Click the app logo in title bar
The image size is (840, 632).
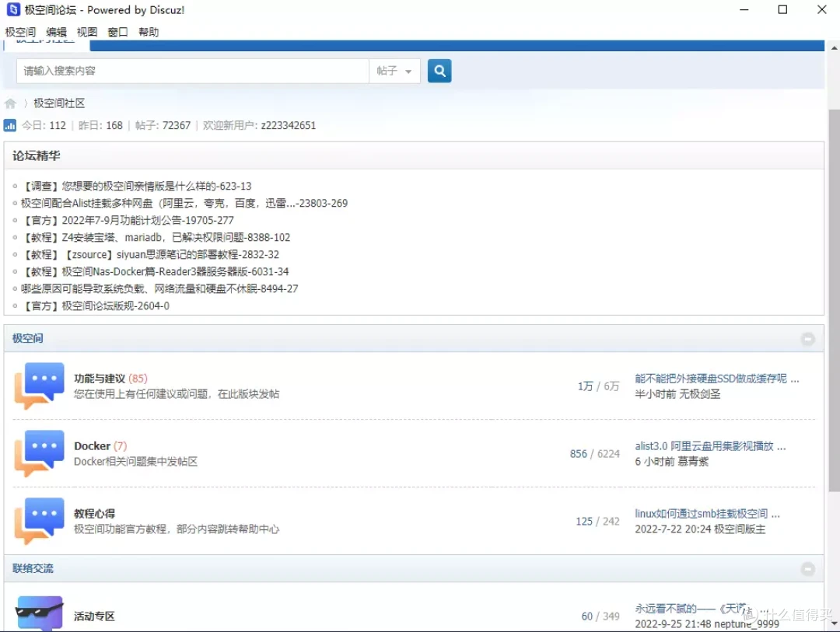13,9
